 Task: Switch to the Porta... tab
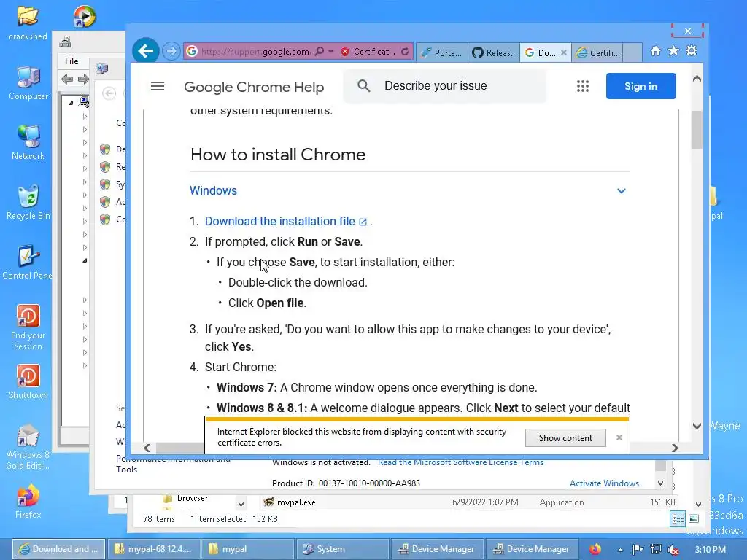(442, 52)
